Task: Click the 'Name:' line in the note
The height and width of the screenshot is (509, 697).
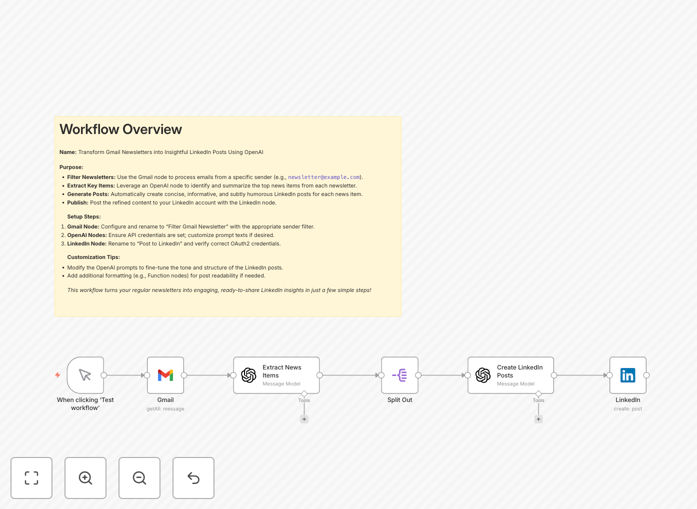Action: tap(161, 152)
